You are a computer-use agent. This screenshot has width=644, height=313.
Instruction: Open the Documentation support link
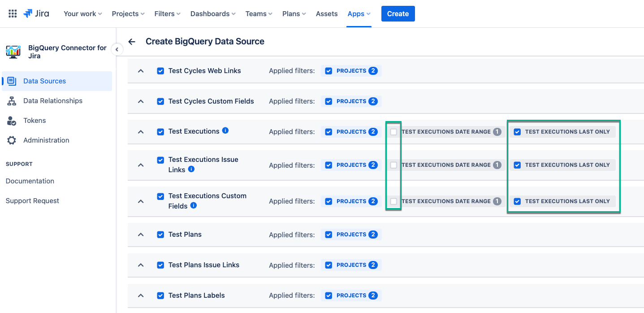[x=30, y=181]
